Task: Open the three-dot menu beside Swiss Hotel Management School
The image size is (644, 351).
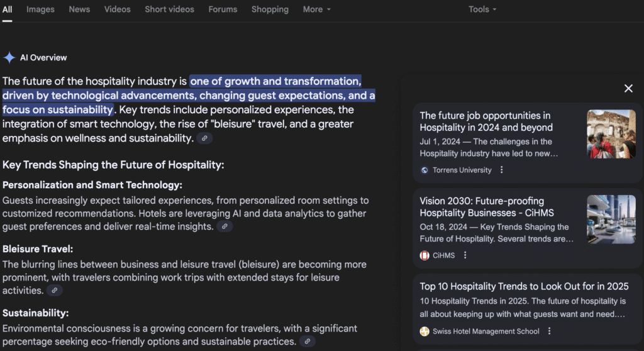Action: coord(549,331)
